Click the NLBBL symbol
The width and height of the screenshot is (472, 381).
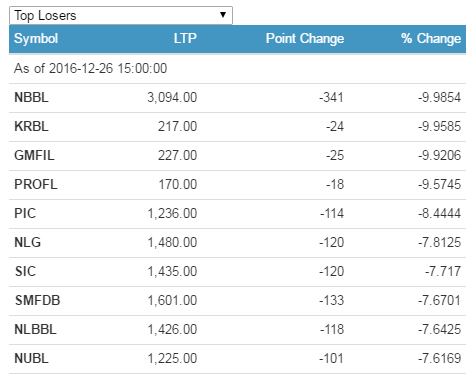coord(35,329)
